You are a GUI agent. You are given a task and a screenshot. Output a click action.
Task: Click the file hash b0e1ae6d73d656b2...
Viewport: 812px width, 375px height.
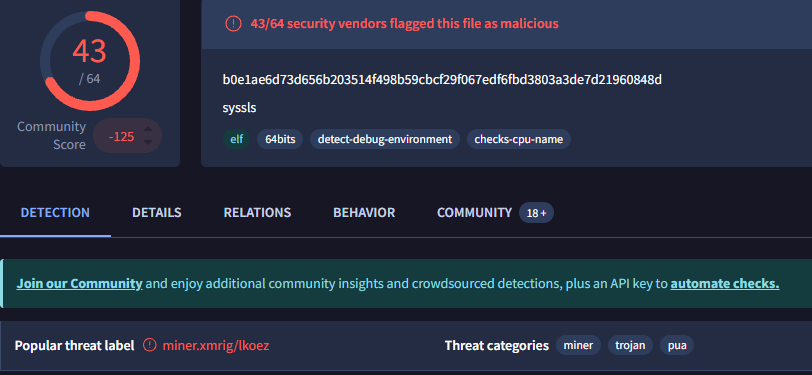point(442,80)
